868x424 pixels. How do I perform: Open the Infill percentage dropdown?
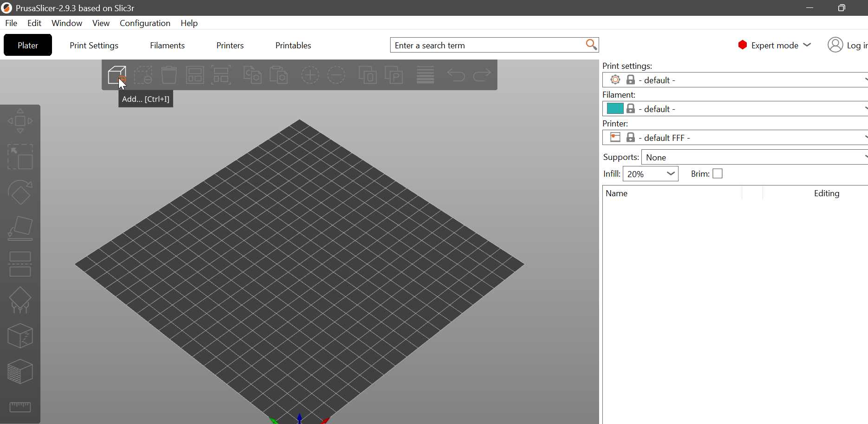pos(650,174)
